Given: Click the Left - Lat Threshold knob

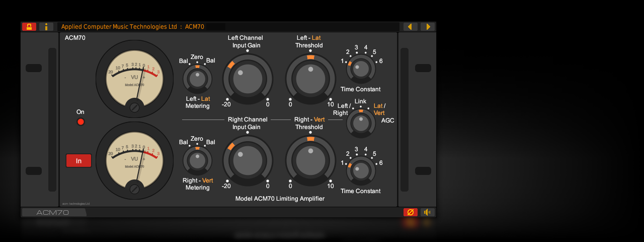Looking at the screenshot, I should click(x=310, y=79).
